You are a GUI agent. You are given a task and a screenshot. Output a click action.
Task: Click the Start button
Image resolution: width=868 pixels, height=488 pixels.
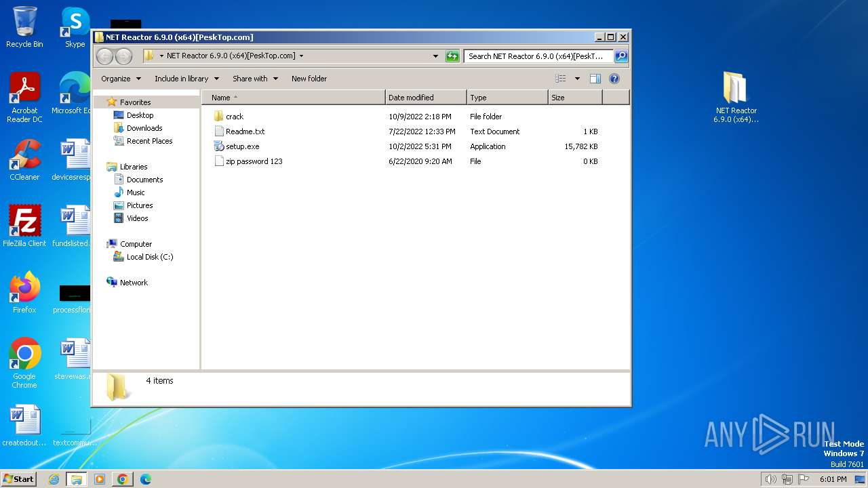pyautogui.click(x=19, y=479)
